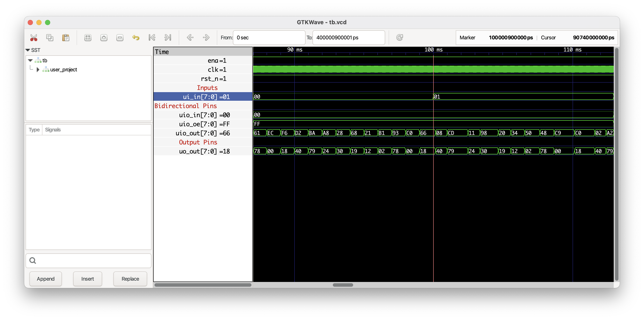Screen dimensions: 644x320
Task: Click the Append button
Action: pos(45,279)
